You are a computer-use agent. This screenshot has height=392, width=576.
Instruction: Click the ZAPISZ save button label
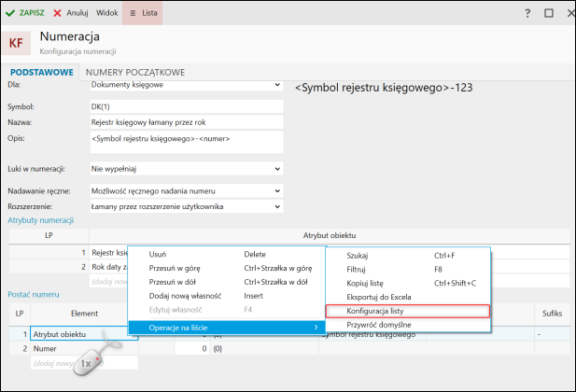point(32,13)
